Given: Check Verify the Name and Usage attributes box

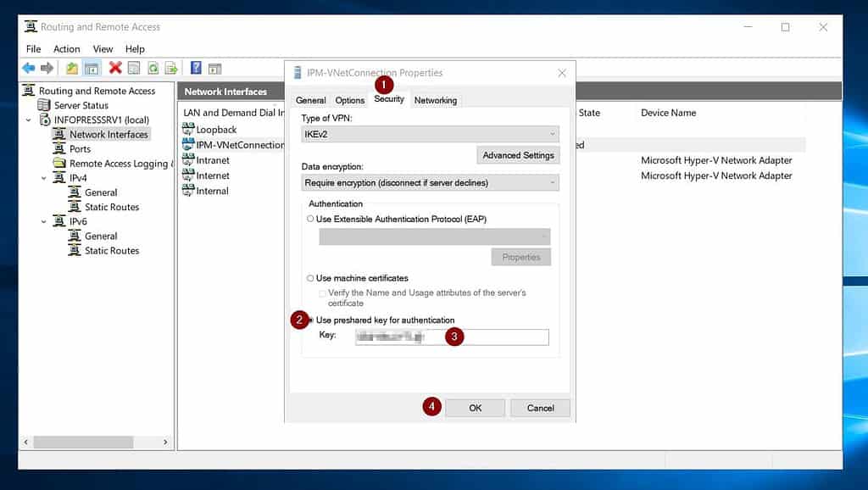Looking at the screenshot, I should pos(322,292).
